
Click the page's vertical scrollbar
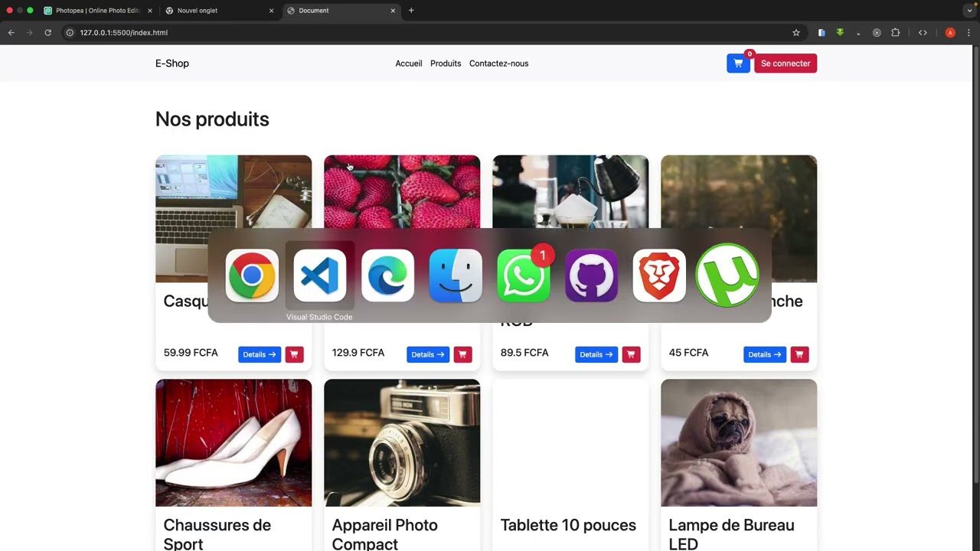point(975,264)
